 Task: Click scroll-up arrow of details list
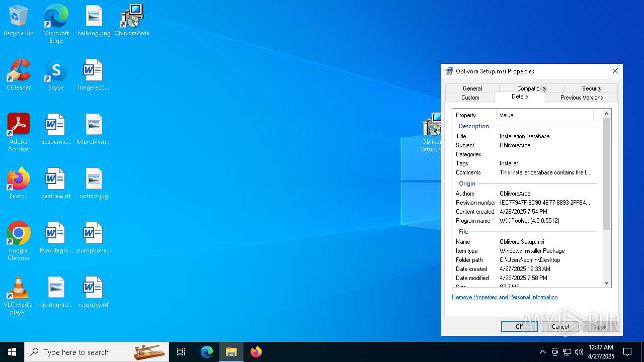[x=606, y=114]
